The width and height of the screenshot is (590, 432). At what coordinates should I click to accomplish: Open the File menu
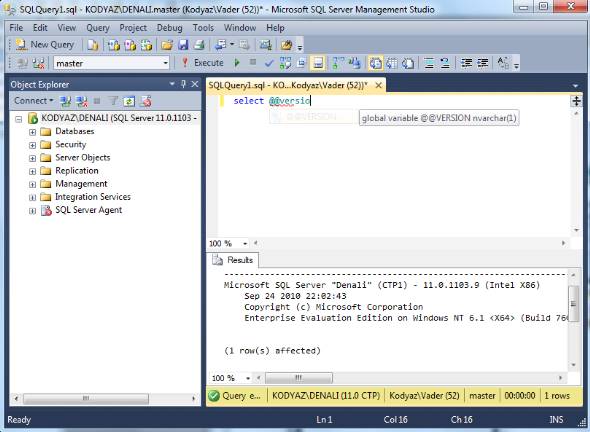click(x=16, y=28)
